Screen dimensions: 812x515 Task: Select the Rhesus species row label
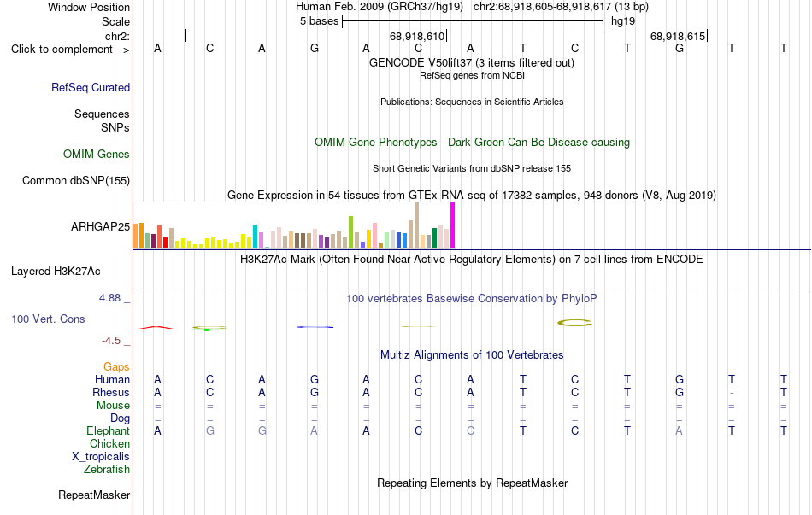[111, 392]
